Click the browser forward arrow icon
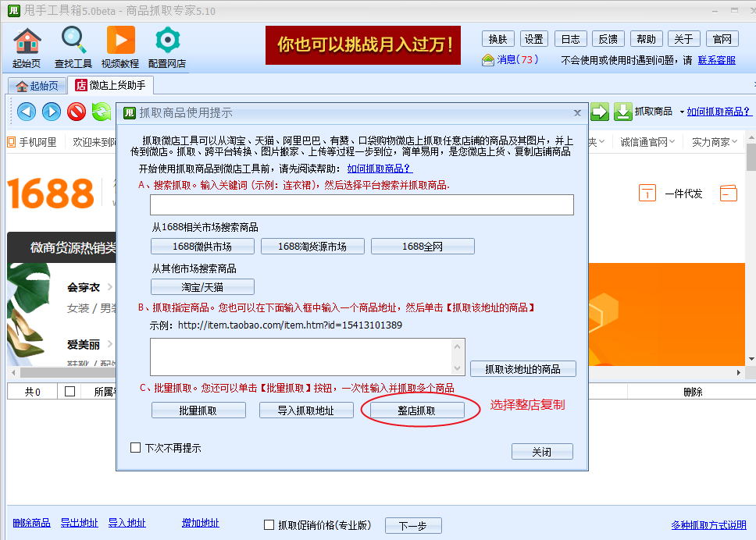Screen dimensions: 756x540 (51, 112)
